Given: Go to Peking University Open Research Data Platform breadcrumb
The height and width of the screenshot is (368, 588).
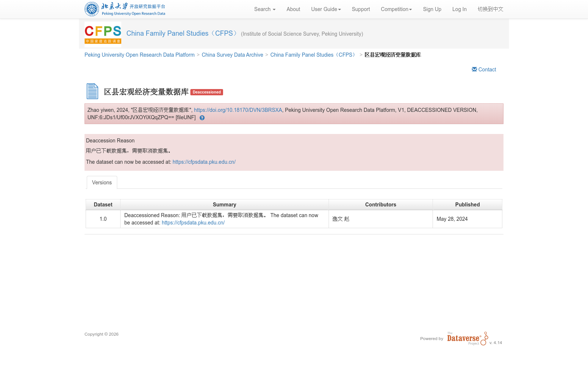Looking at the screenshot, I should [140, 55].
